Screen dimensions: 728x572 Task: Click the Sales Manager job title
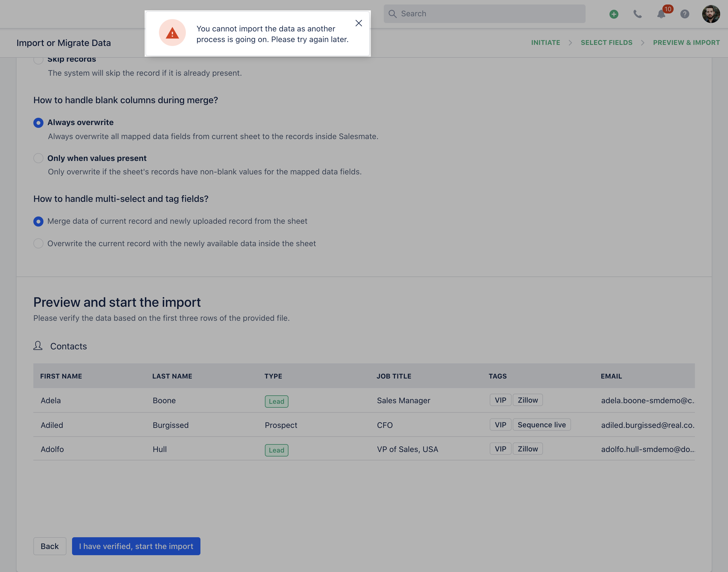tap(403, 400)
